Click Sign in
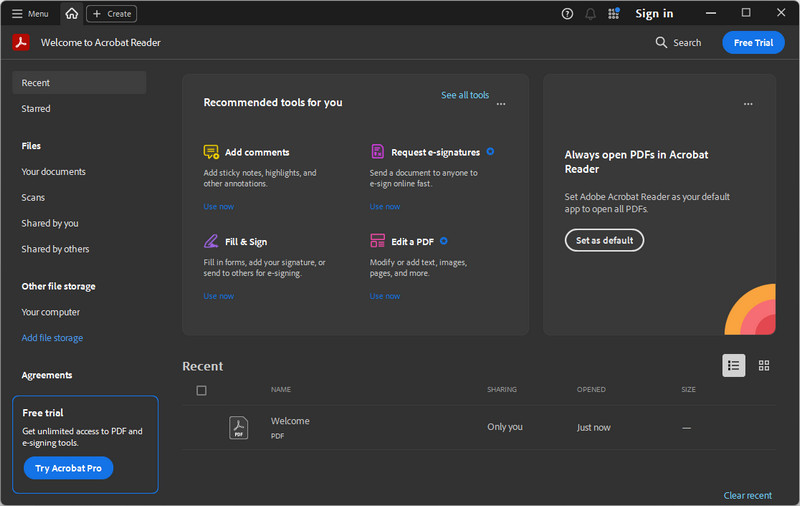 pos(654,14)
